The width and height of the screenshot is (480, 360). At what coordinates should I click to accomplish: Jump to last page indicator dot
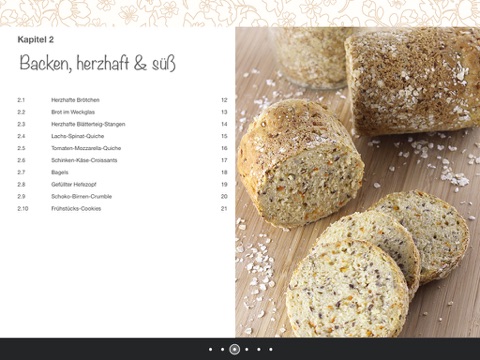(271, 349)
